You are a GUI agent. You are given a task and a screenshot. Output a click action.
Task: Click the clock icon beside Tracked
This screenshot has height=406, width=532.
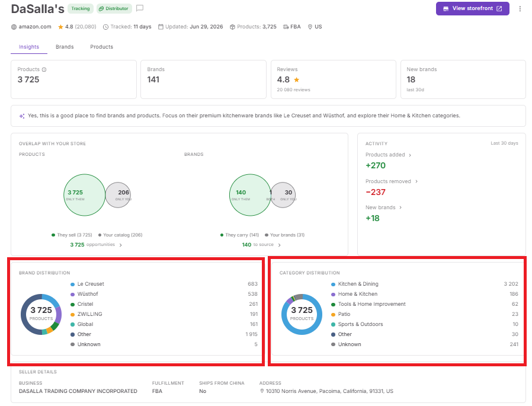tap(106, 27)
